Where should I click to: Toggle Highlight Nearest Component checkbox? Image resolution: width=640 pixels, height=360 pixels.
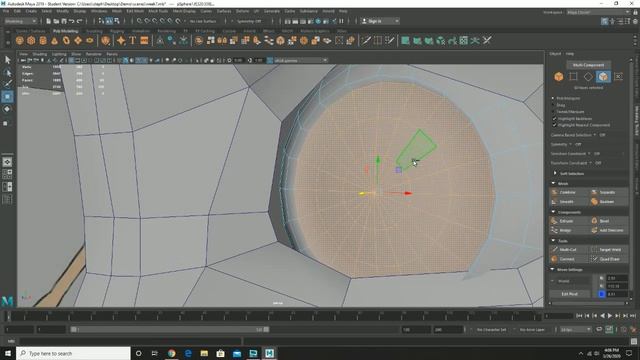[554, 125]
